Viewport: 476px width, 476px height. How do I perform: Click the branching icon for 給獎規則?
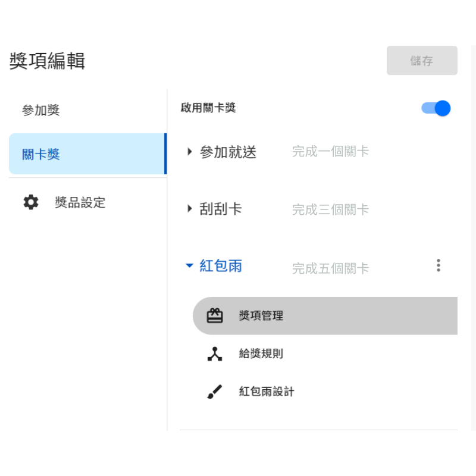tap(215, 354)
